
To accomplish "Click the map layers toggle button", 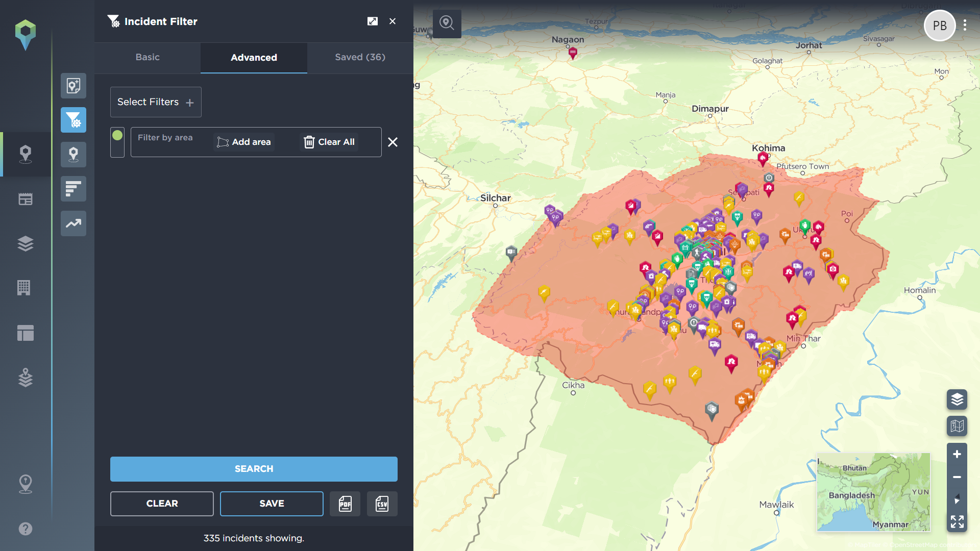I will tap(957, 399).
